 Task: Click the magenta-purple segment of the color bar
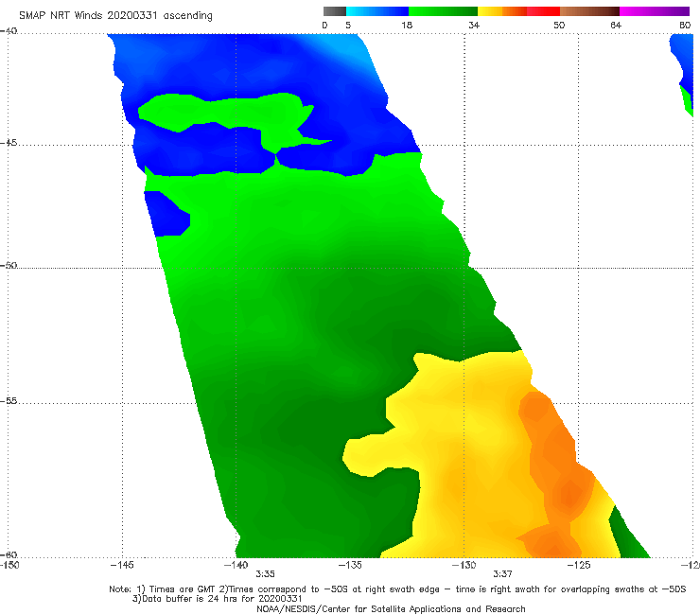[655, 11]
